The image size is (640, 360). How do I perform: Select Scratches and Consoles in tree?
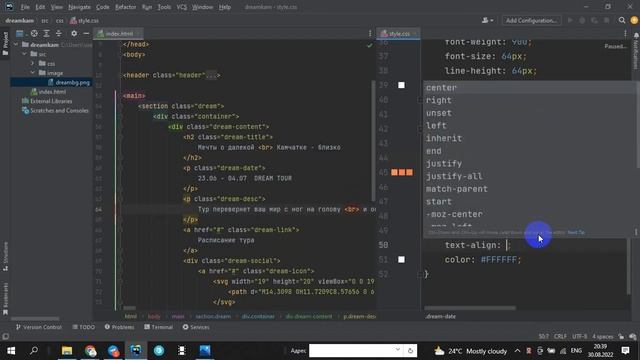pos(59,111)
